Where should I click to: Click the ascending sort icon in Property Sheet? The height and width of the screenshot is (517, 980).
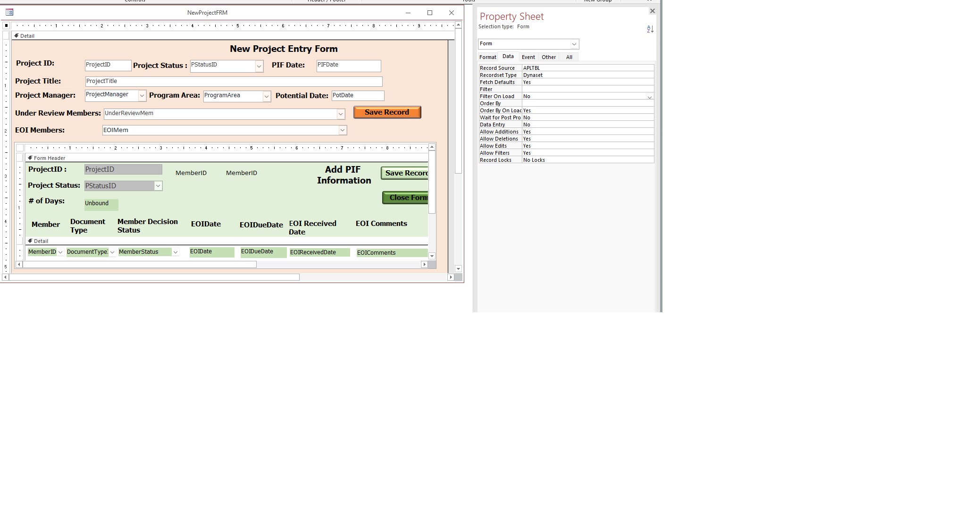pyautogui.click(x=650, y=29)
